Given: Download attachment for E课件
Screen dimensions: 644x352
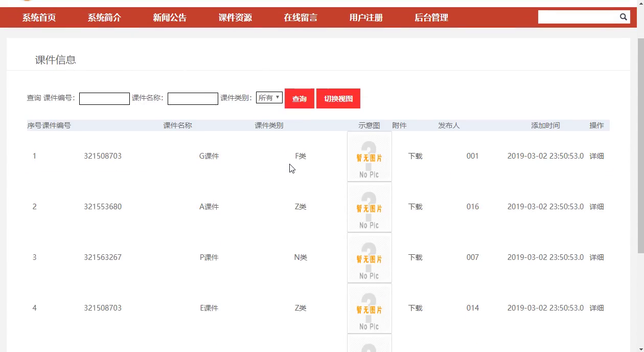Looking at the screenshot, I should 416,308.
